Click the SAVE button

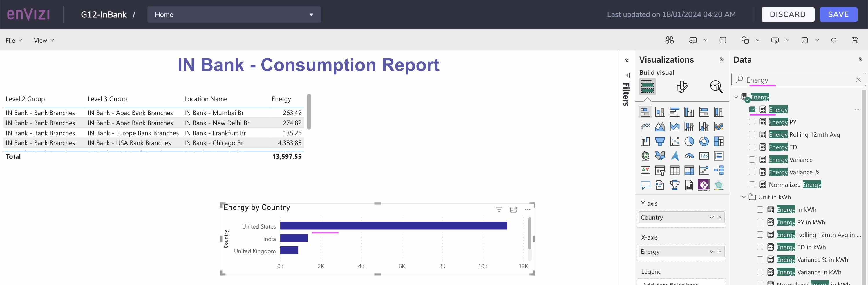[x=838, y=14]
